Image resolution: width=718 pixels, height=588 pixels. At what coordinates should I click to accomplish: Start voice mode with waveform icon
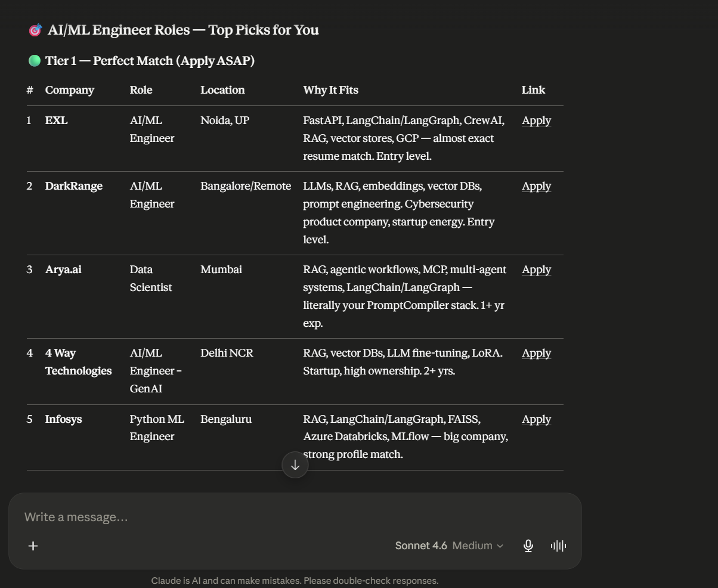[x=558, y=546]
